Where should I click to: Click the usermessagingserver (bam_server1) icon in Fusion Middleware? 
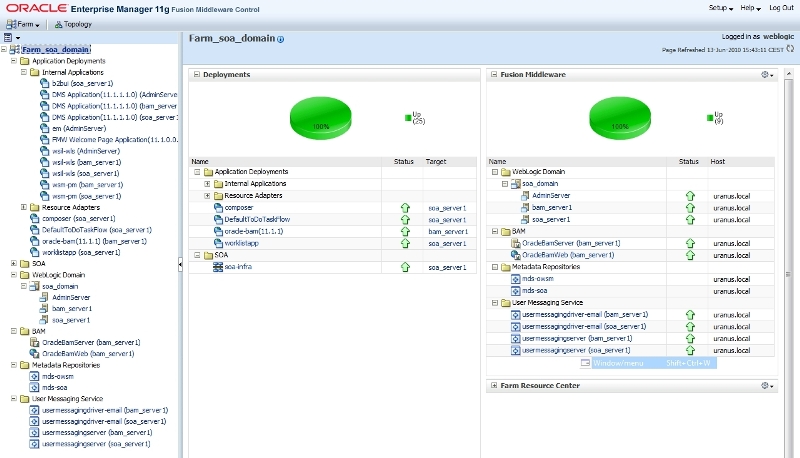point(515,338)
